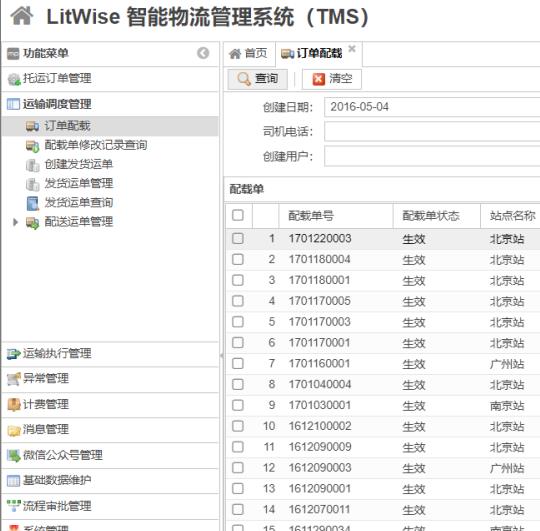540x531 pixels.
Task: Check the row for 1701220003
Action: 238,238
